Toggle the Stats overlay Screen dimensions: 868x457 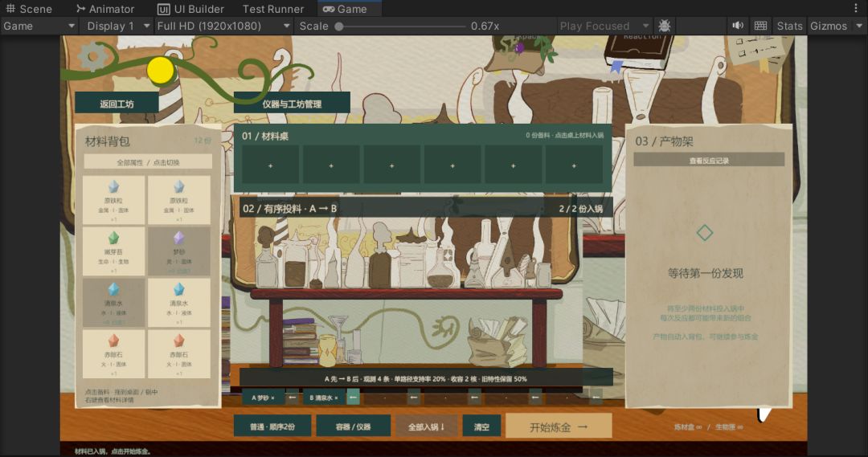click(x=789, y=26)
